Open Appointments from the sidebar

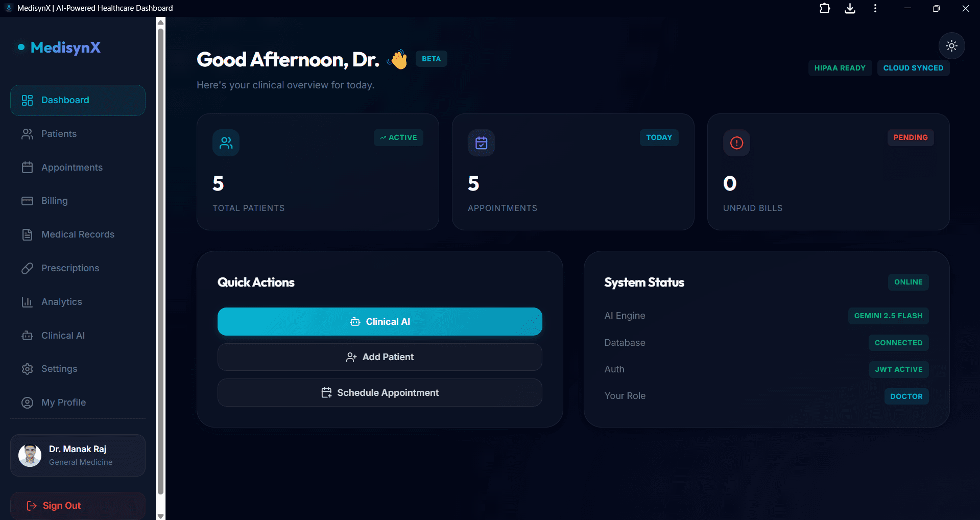point(78,168)
